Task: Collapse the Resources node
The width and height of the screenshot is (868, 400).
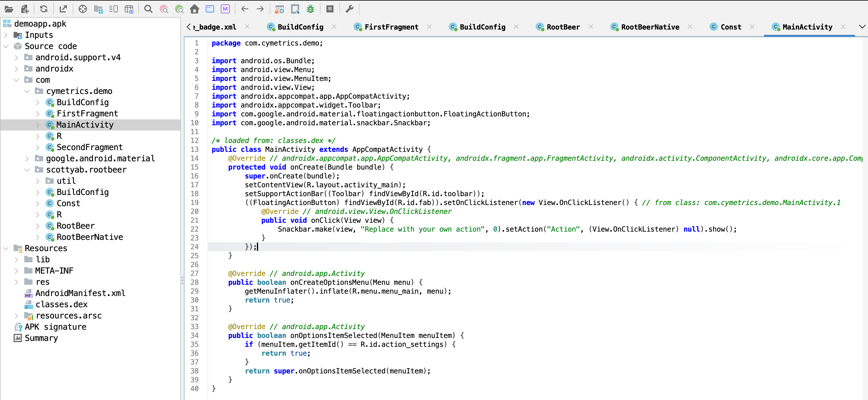Action: [x=6, y=248]
